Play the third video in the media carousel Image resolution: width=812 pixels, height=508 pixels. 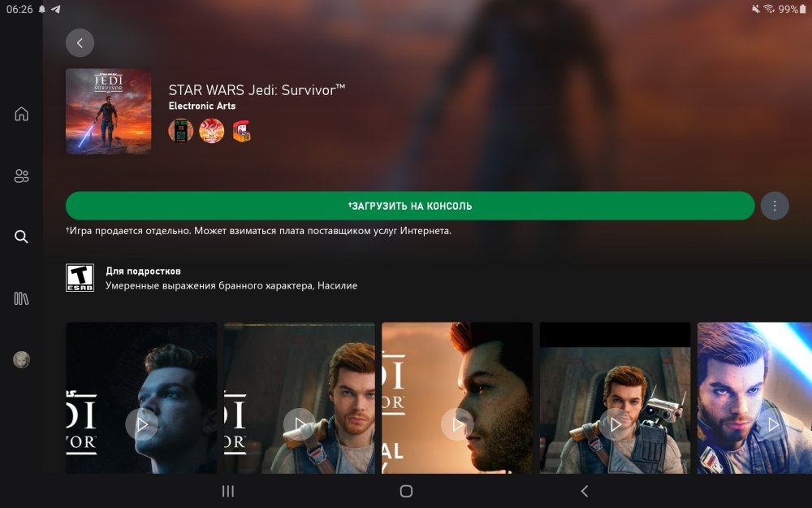457,423
